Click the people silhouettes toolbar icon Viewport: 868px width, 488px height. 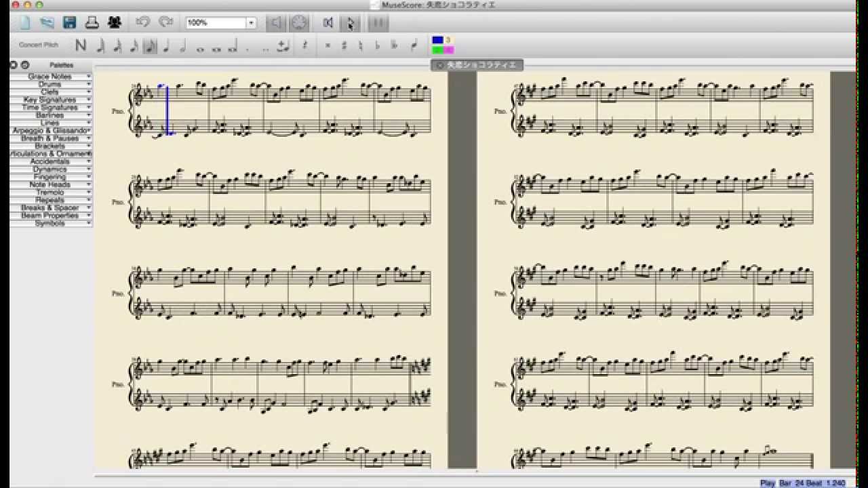[114, 23]
